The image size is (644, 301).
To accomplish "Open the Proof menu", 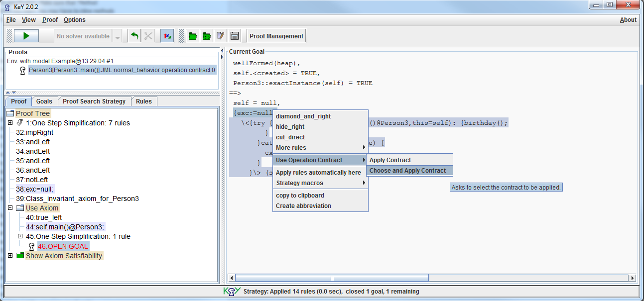I will [50, 20].
